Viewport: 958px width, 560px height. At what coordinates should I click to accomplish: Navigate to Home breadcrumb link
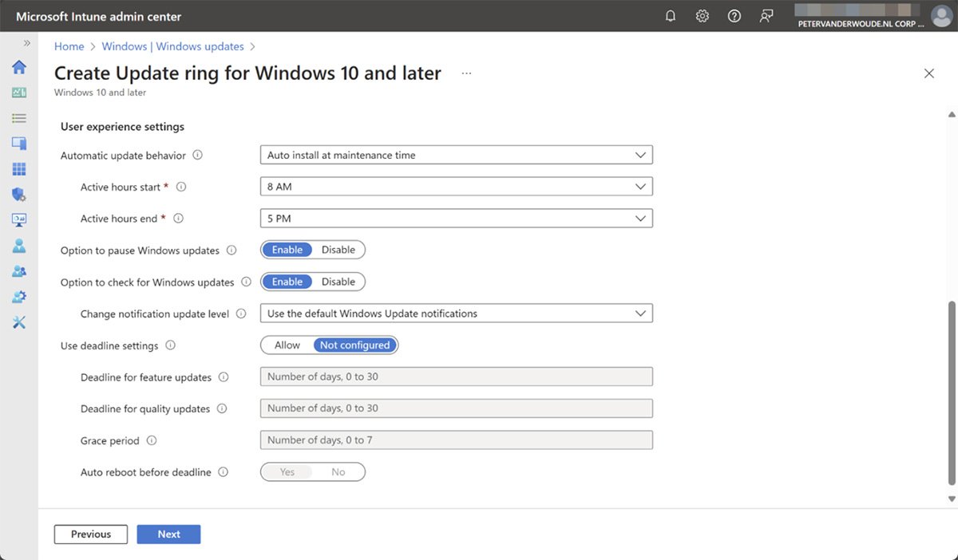[x=69, y=46]
